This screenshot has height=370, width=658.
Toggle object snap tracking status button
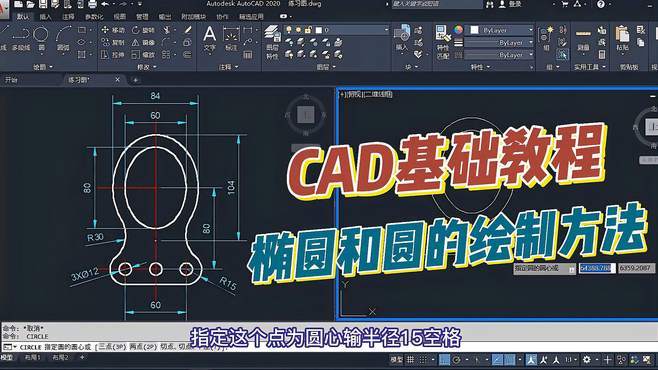click(x=497, y=360)
